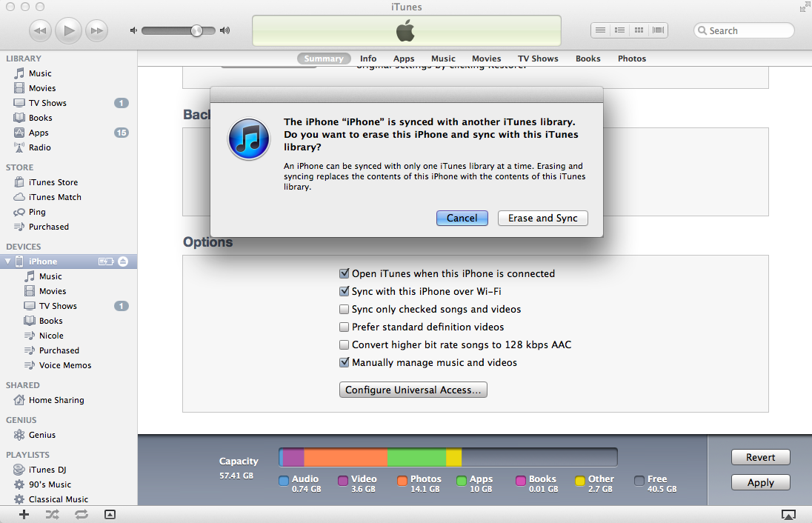The image size is (812, 523).
Task: Click the fast forward next track button
Action: point(96,30)
